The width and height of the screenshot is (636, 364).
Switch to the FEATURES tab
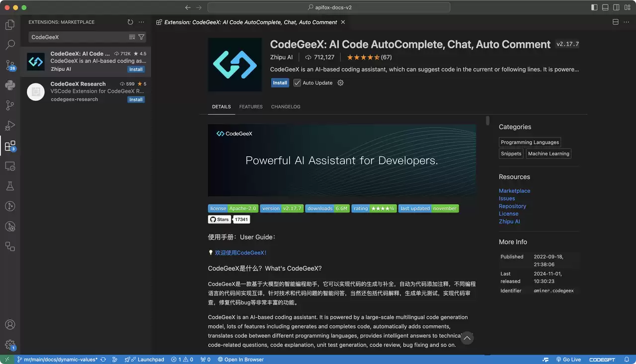pos(251,107)
